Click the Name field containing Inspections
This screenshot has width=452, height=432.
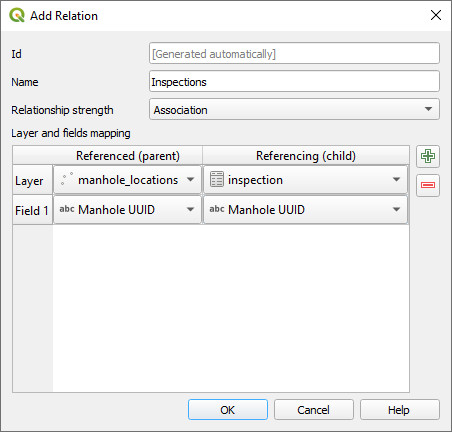tap(294, 81)
